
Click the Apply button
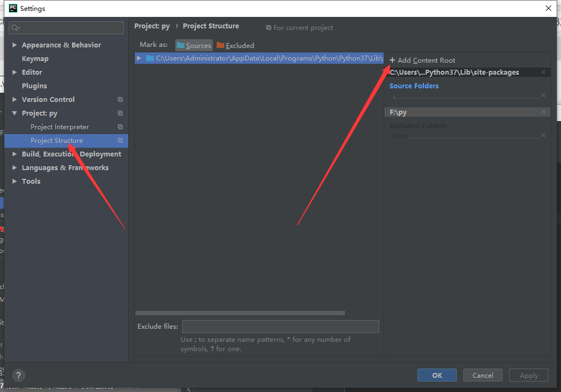pos(529,375)
